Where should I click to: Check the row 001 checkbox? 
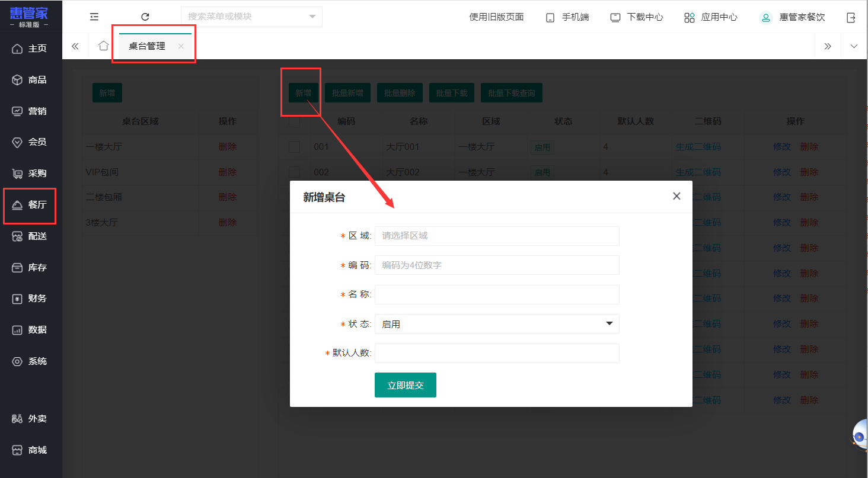tap(295, 147)
